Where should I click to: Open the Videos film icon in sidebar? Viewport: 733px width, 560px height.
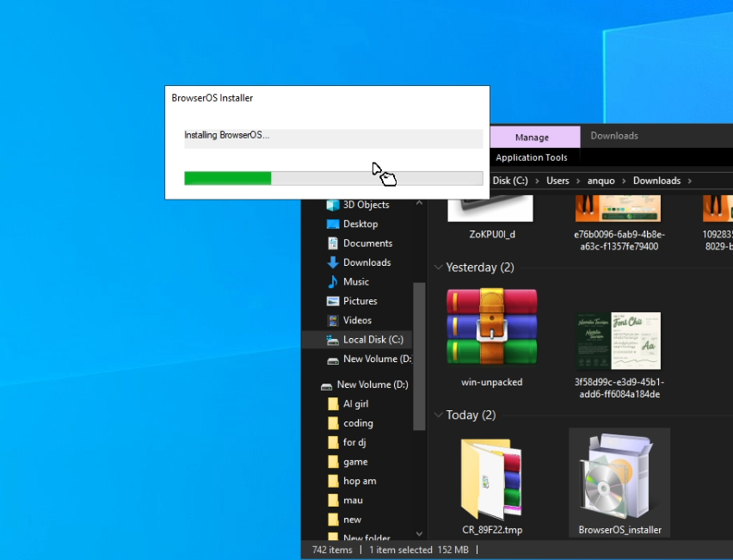click(332, 320)
